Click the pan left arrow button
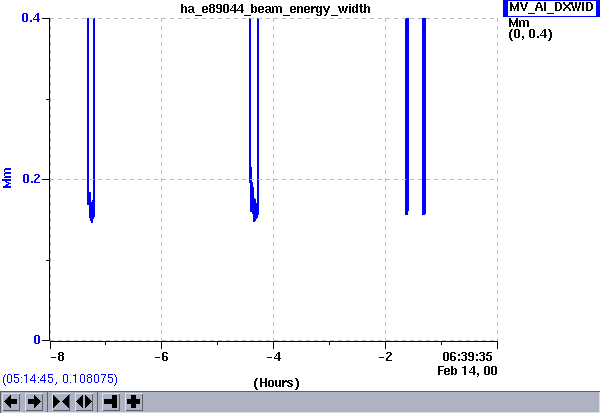 point(12,402)
